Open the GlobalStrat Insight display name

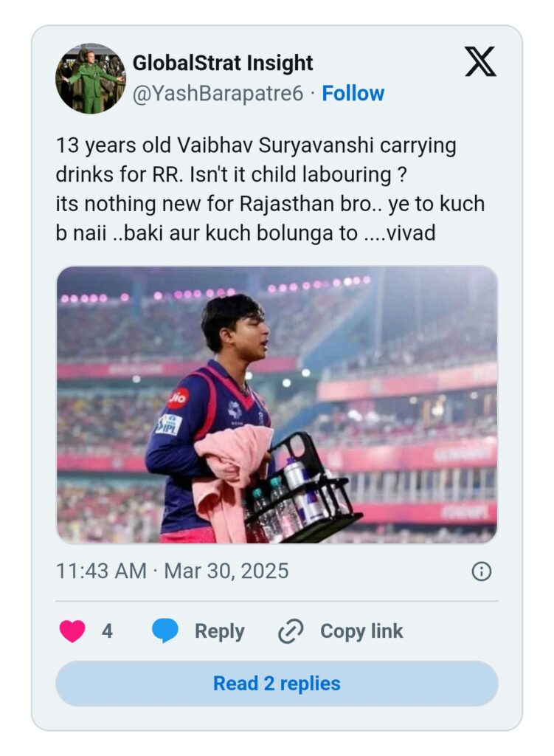[223, 63]
